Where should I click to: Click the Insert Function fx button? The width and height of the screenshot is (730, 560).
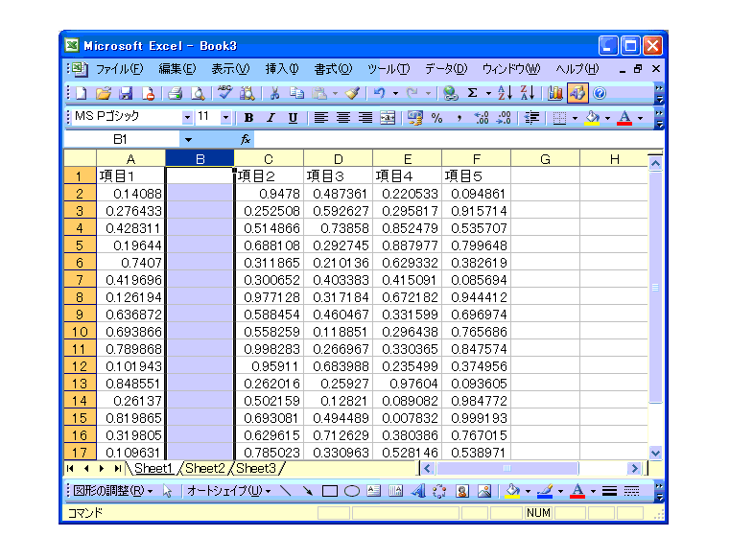click(246, 139)
